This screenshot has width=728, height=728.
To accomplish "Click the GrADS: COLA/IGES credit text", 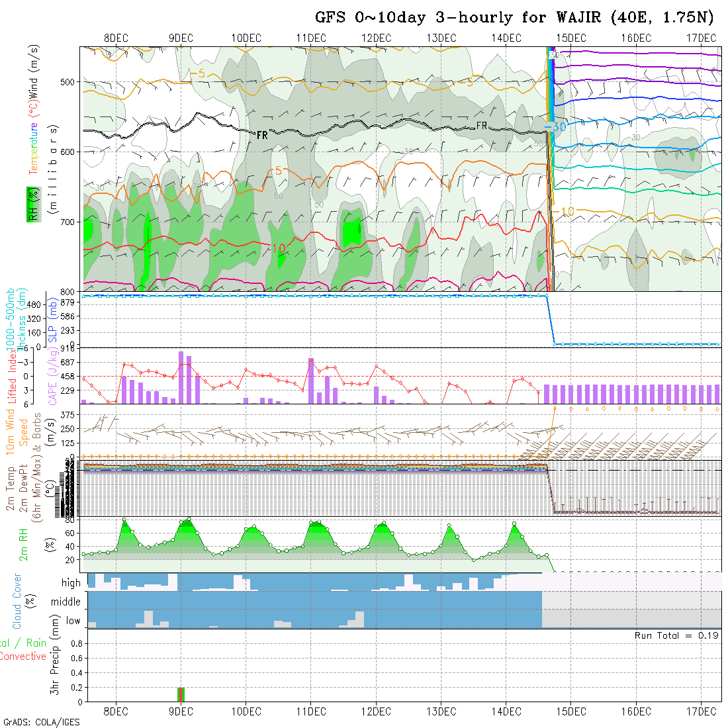I will click(41, 722).
